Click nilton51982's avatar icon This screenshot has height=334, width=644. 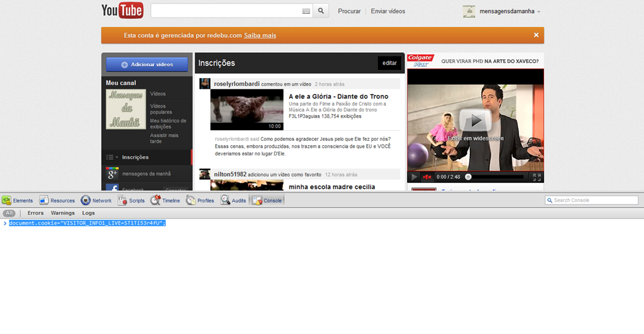point(205,174)
